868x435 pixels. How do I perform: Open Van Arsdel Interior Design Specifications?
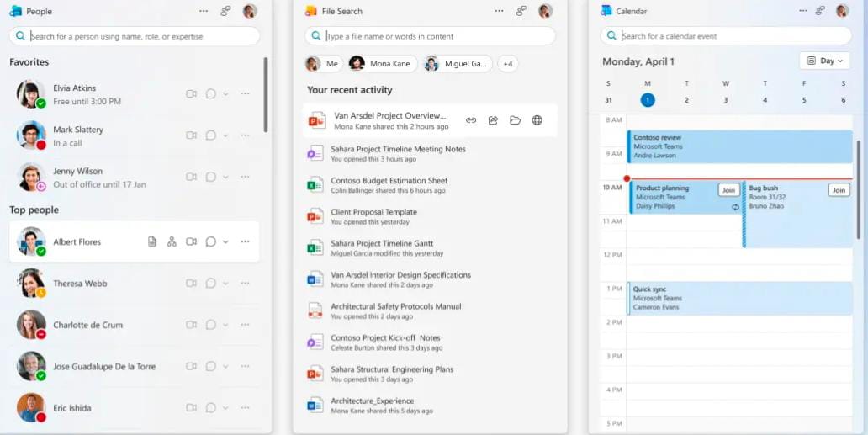(430, 279)
